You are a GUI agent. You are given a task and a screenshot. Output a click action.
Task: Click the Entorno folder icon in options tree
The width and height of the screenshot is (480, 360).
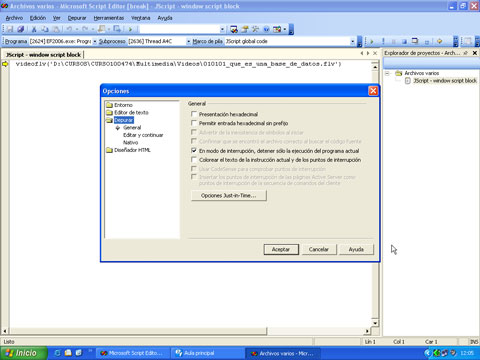click(x=109, y=105)
